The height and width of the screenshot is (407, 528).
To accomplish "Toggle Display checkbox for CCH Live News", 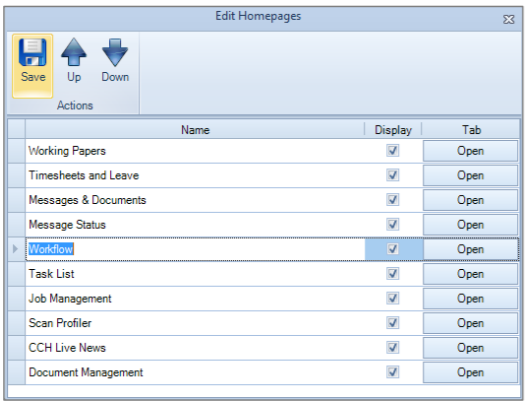I will pyautogui.click(x=393, y=347).
